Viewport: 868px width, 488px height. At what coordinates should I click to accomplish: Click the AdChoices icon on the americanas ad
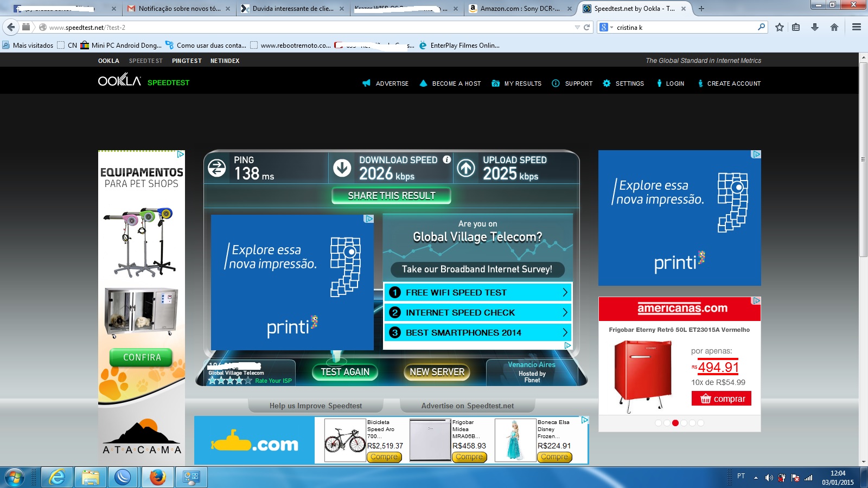pos(756,300)
